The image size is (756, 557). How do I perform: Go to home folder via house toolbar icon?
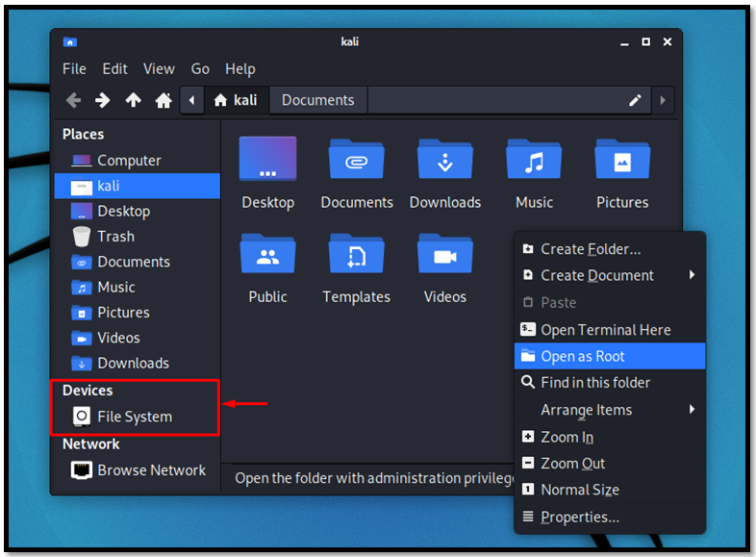click(x=163, y=100)
